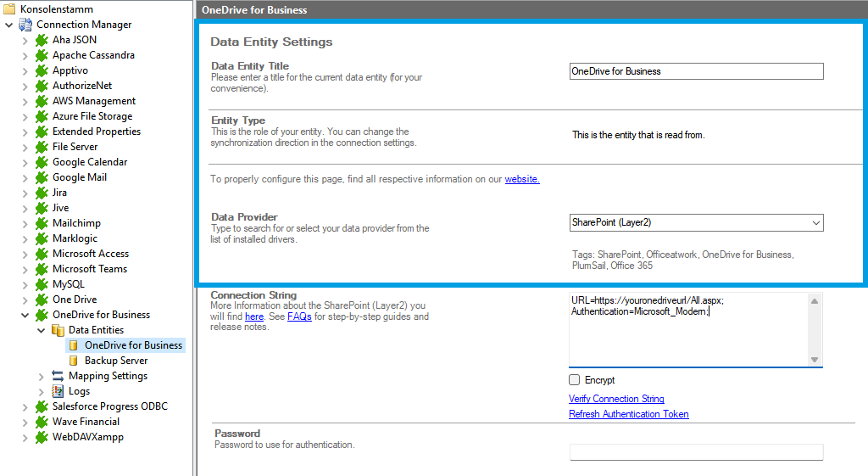The image size is (868, 476).
Task: Select the Wave Financial connection
Action: click(86, 422)
